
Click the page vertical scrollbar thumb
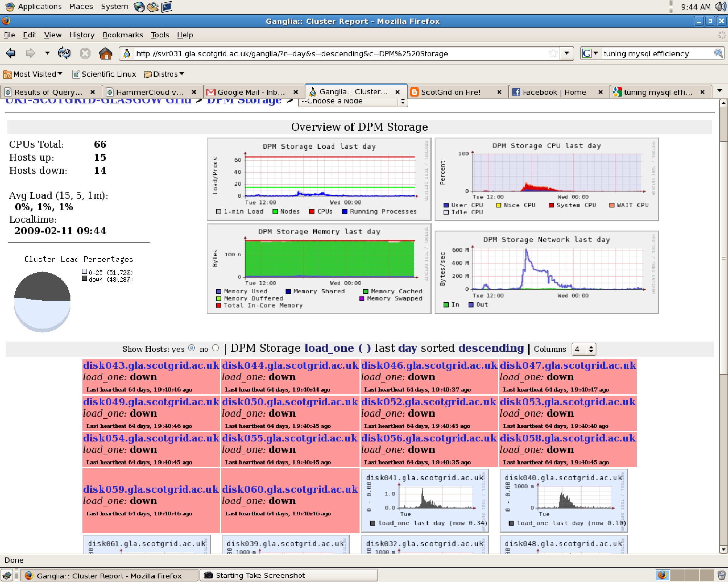pos(723,257)
